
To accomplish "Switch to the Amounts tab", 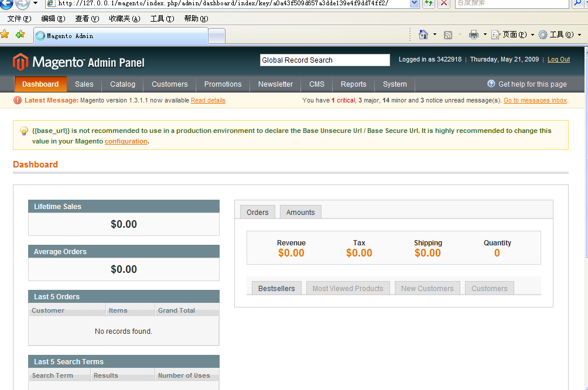I will pos(300,211).
